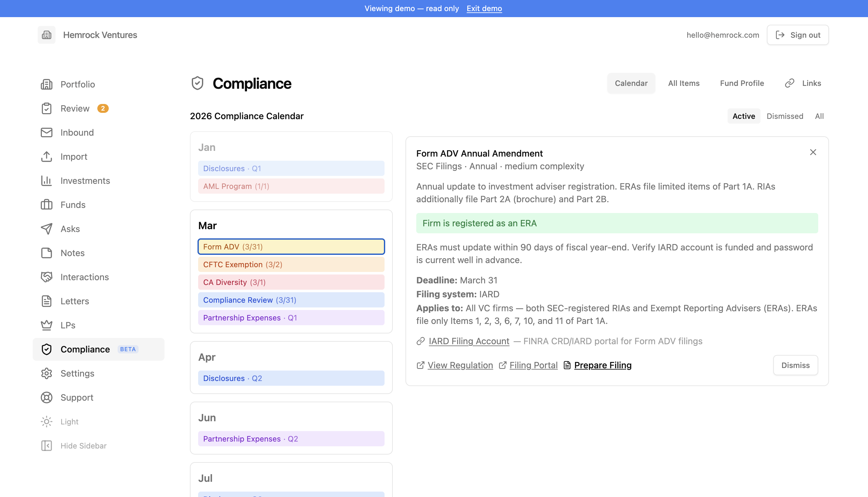
Task: Open the Filing Portal link
Action: 534,365
